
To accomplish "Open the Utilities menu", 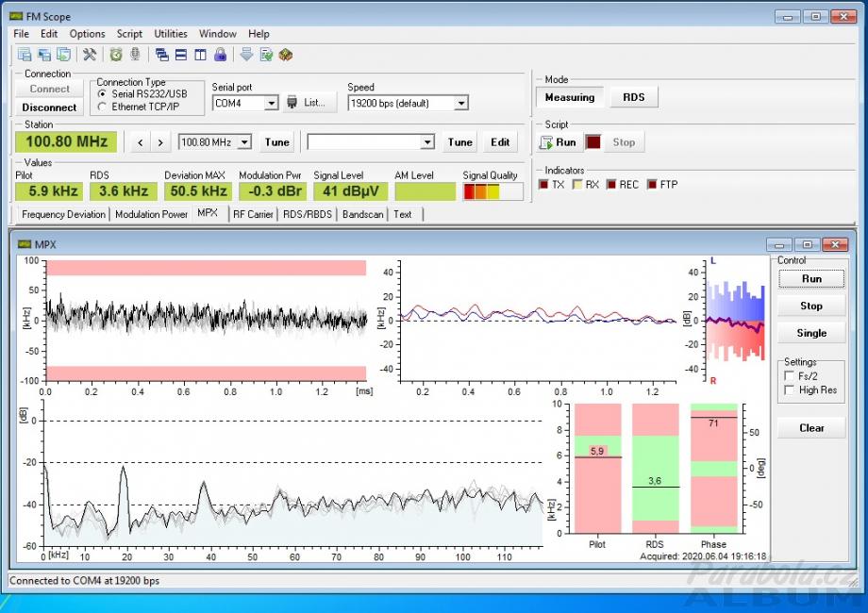I will 171,34.
